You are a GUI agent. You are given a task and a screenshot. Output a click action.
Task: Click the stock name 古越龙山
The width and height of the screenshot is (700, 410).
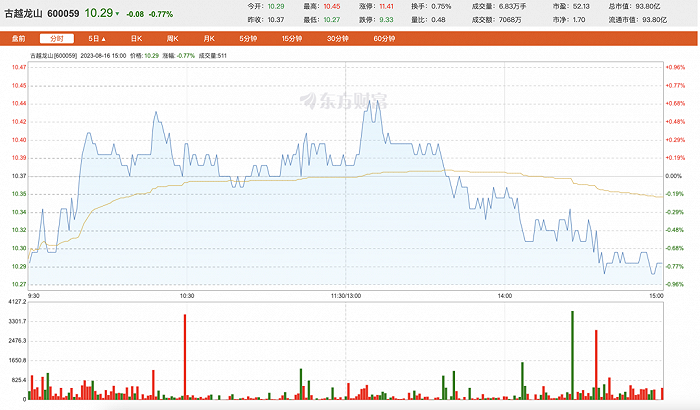click(x=23, y=14)
